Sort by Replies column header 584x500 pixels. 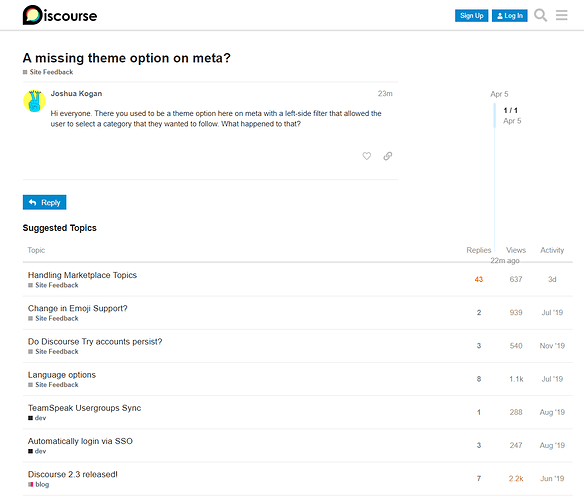pyautogui.click(x=479, y=250)
